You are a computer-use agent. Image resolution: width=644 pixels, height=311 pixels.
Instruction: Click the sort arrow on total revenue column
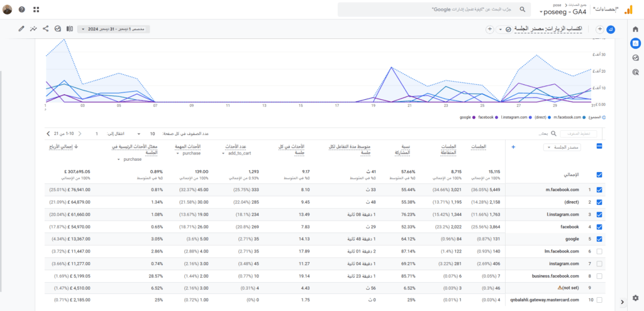click(x=75, y=146)
